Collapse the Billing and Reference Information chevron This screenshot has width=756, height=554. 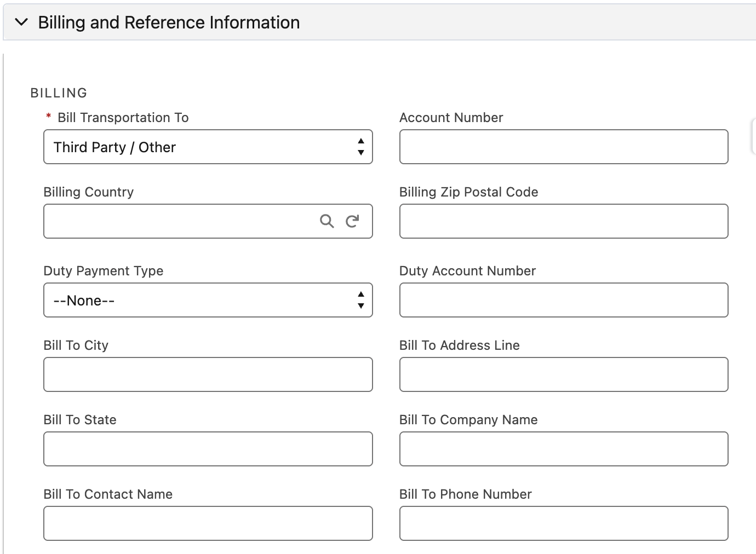tap(21, 22)
